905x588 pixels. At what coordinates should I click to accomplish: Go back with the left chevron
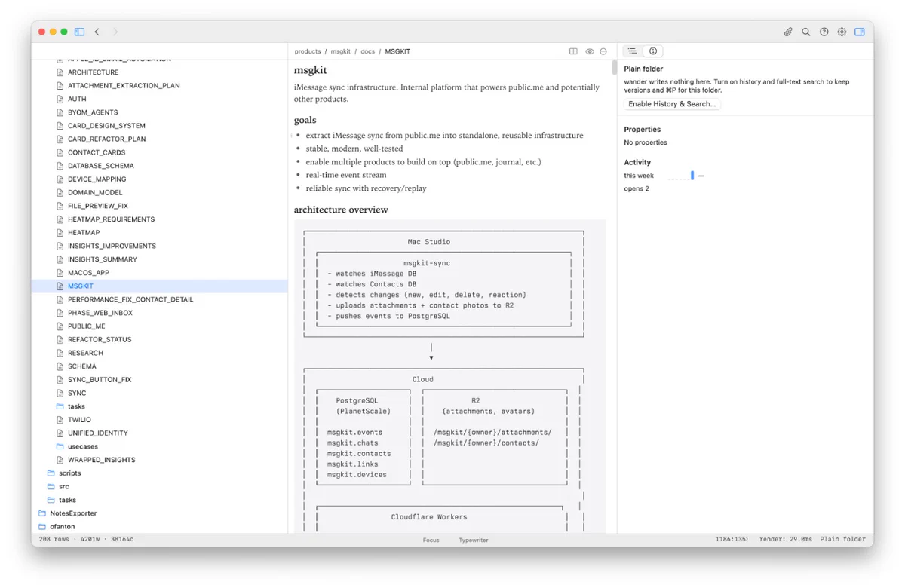pos(97,32)
